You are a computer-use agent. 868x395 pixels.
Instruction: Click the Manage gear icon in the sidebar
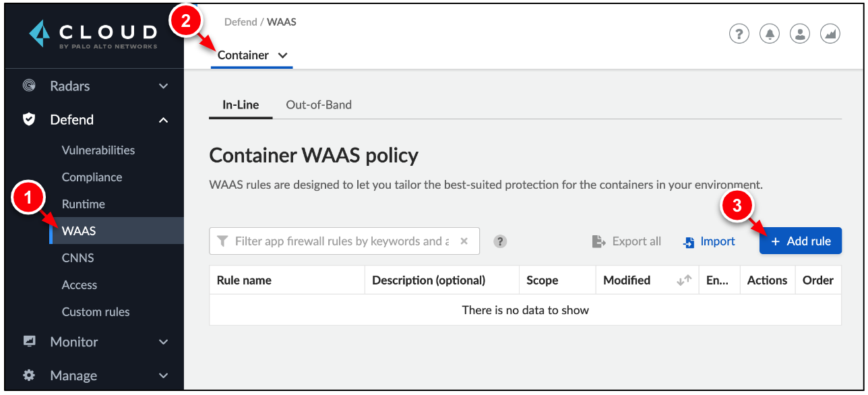coord(28,375)
